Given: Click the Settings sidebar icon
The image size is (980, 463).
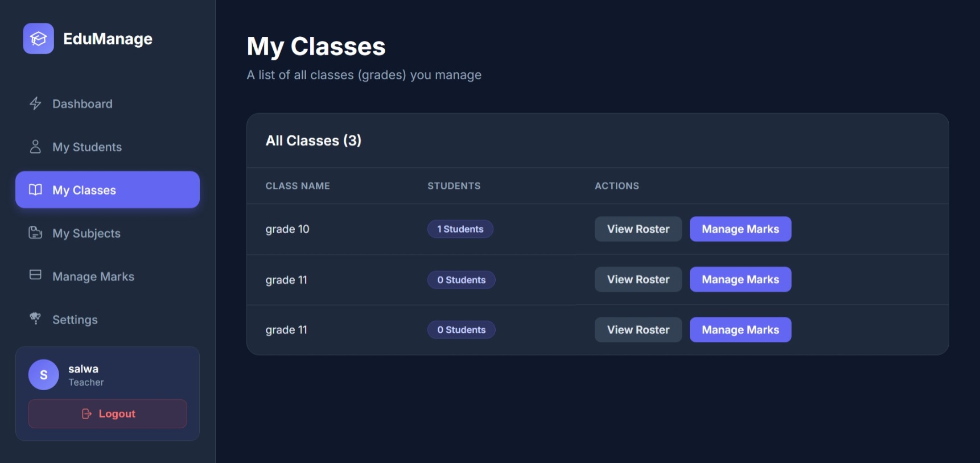Looking at the screenshot, I should pos(35,319).
